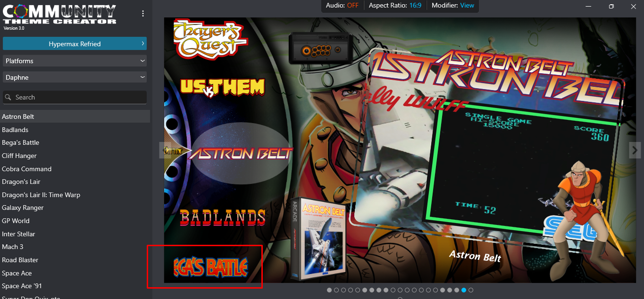Viewport: 644px width, 299px height.
Task: Click the arcade stick controller image
Action: (x=321, y=48)
